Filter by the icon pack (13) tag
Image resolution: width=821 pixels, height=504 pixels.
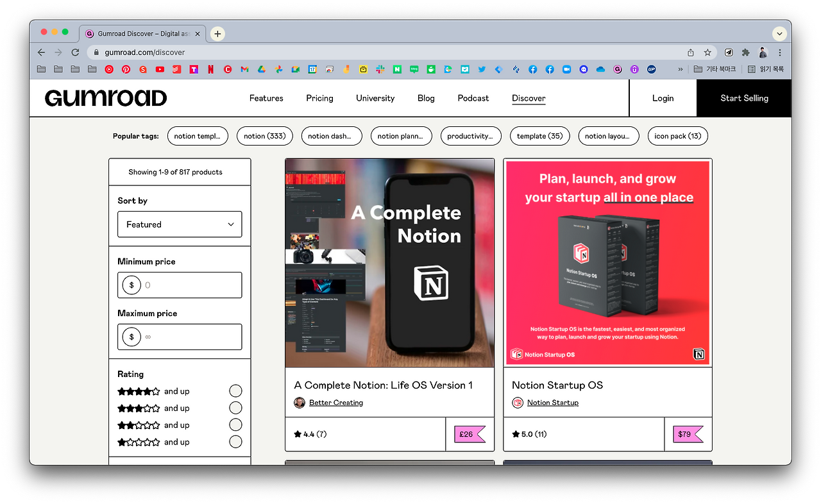(678, 136)
